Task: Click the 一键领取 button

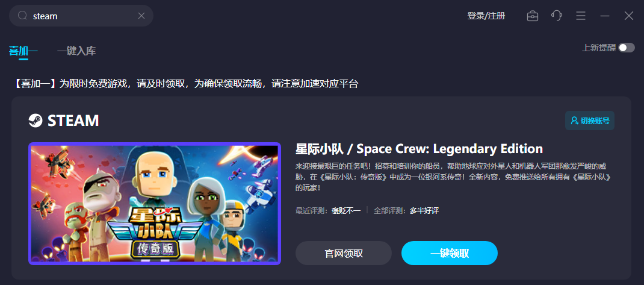Action: click(450, 253)
